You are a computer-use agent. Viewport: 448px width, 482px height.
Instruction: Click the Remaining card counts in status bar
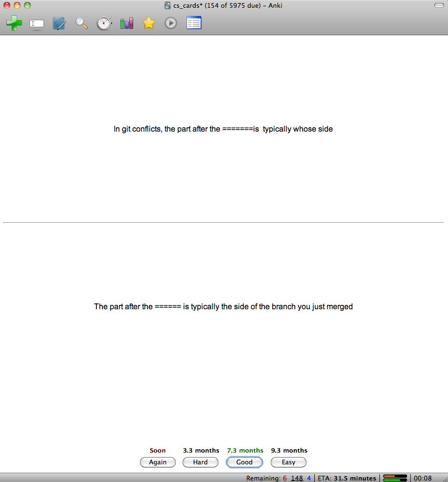[x=279, y=478]
